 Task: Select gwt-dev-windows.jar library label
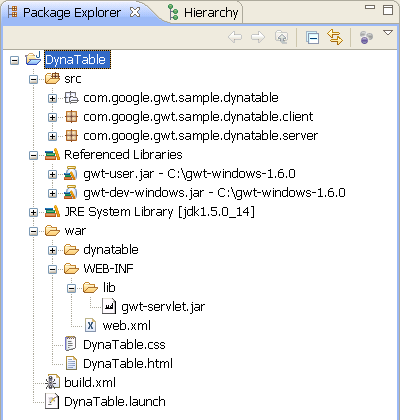coord(214,193)
